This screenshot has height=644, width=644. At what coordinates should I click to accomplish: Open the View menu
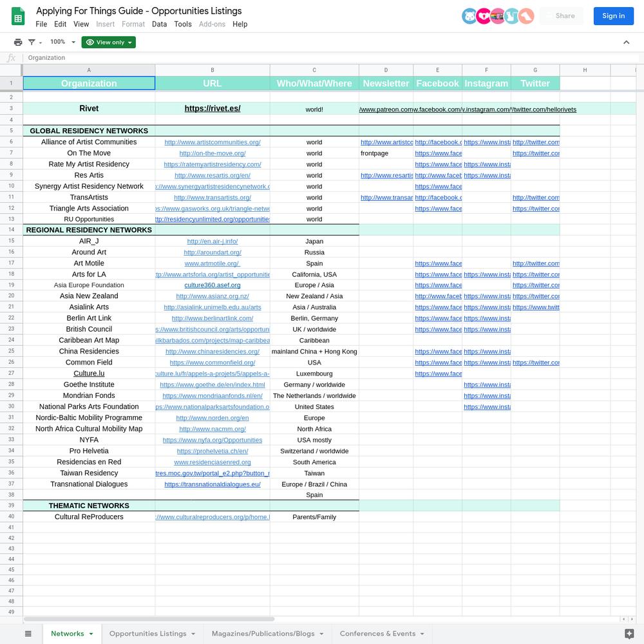pos(81,24)
